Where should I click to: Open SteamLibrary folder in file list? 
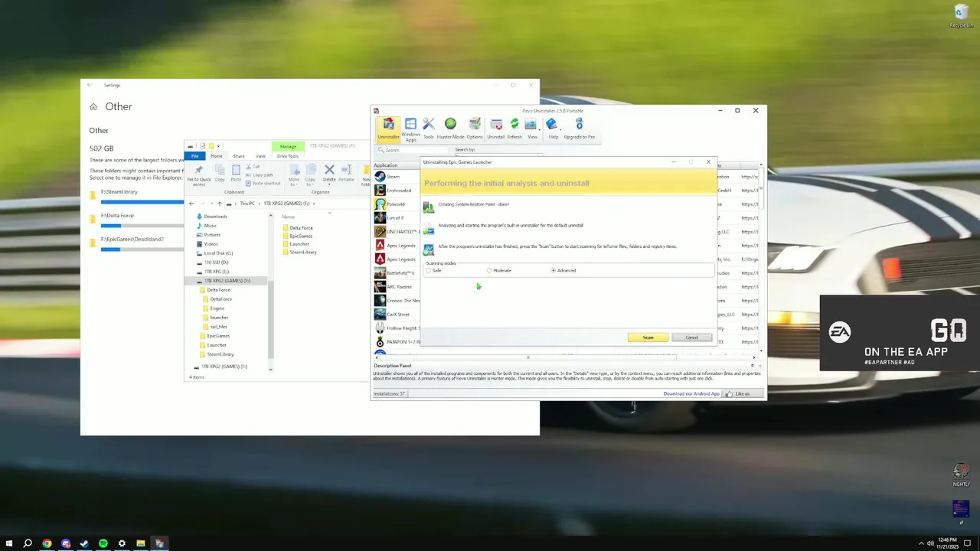(299, 252)
